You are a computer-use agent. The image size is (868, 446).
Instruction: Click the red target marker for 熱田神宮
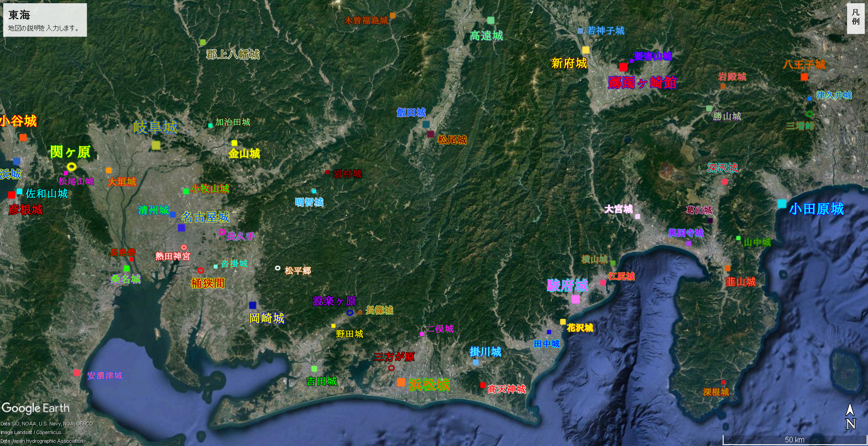click(183, 247)
